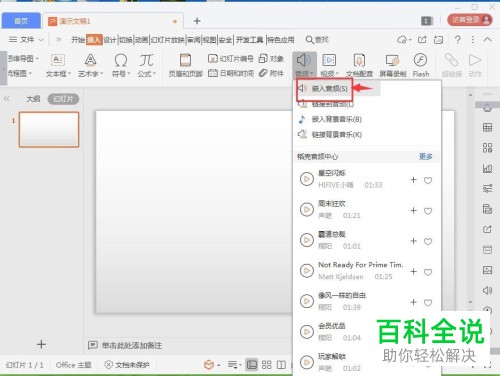The width and height of the screenshot is (500, 376).
Task: Play the 星空闪烁 audio track
Action: pos(306,179)
